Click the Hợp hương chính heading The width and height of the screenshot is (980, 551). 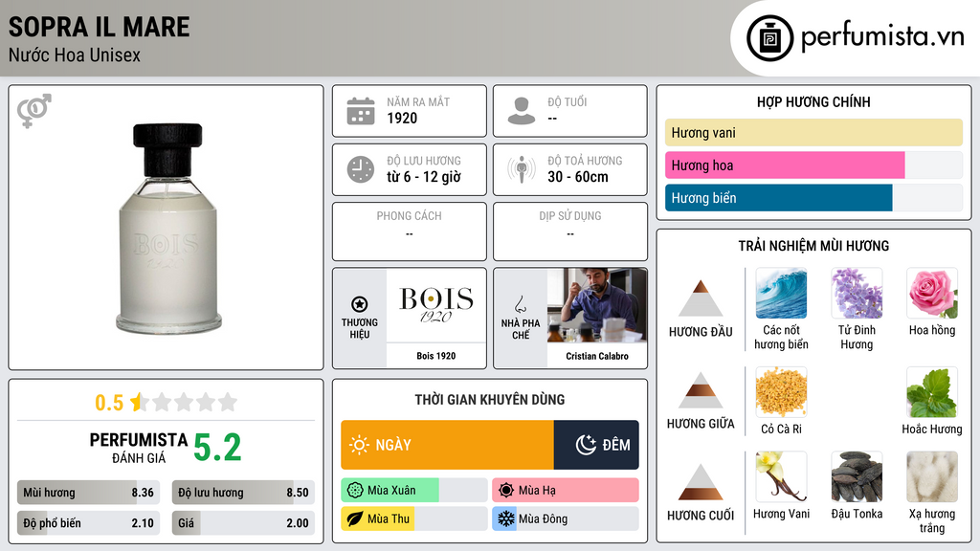point(813,101)
